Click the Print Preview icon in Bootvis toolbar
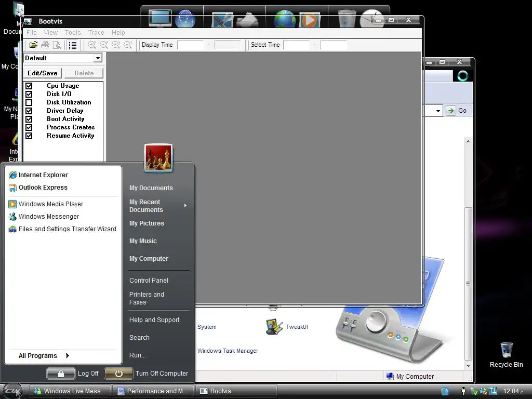 pos(57,45)
